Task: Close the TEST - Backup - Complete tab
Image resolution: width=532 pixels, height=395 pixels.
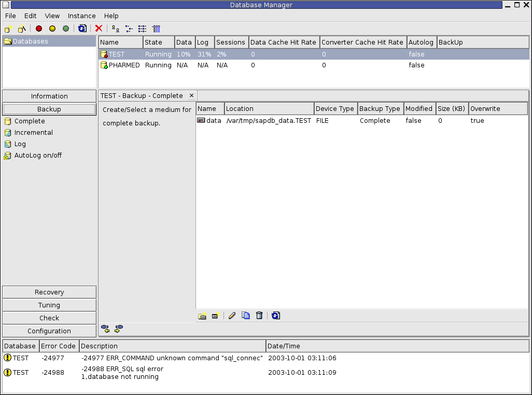Action: click(x=191, y=96)
